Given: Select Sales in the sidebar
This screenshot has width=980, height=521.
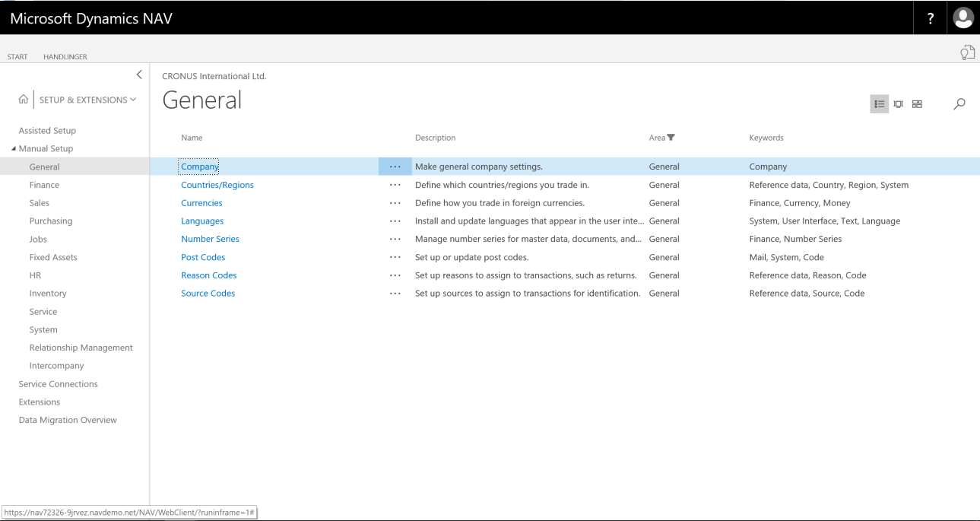Looking at the screenshot, I should point(40,203).
